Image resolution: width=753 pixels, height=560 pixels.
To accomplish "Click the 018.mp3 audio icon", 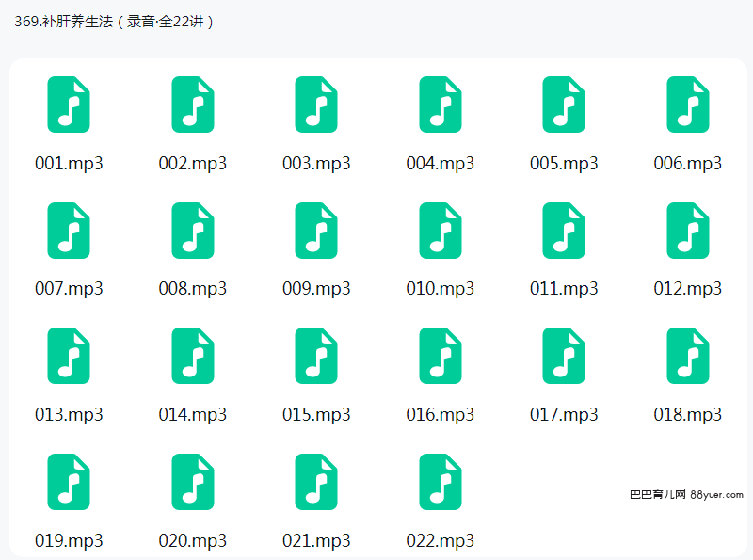I will [688, 356].
